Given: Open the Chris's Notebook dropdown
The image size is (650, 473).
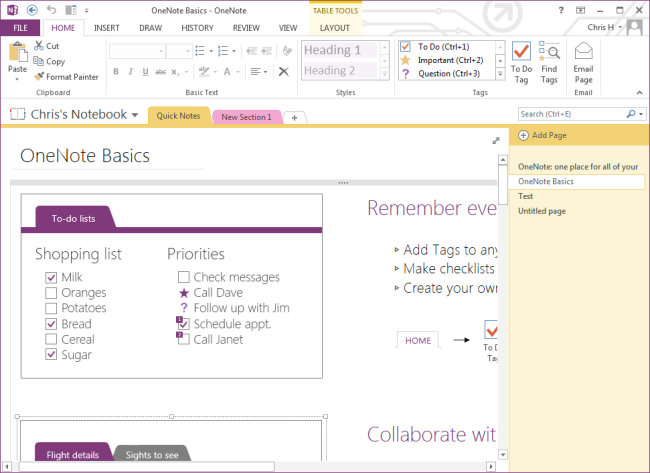Looking at the screenshot, I should point(135,115).
